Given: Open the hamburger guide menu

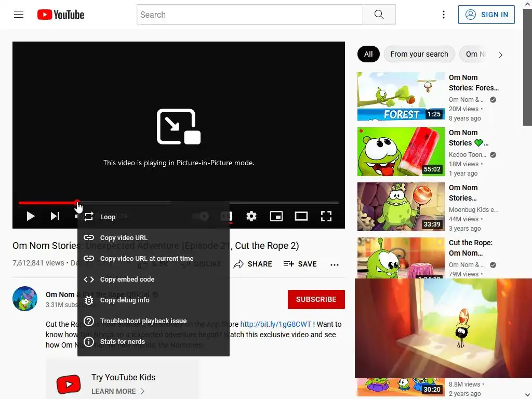Looking at the screenshot, I should click(x=19, y=15).
